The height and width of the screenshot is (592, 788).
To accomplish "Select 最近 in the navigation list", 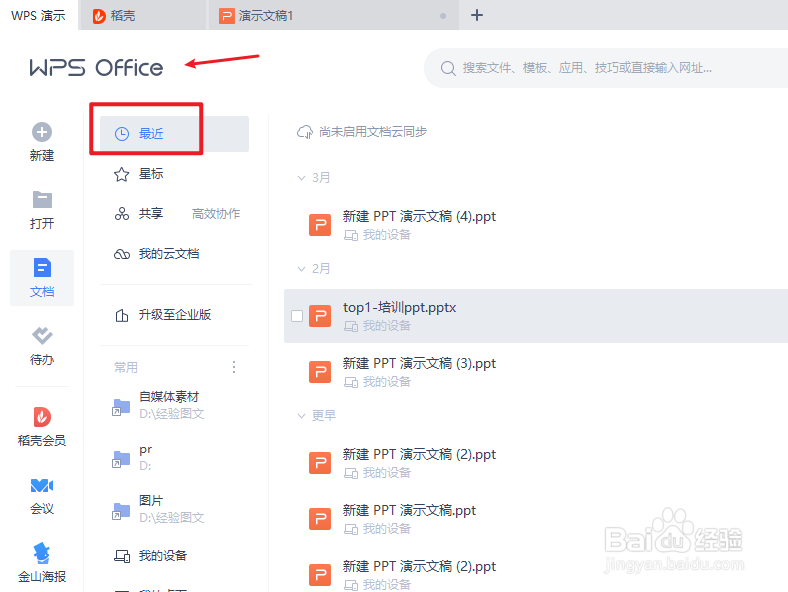I will click(174, 134).
